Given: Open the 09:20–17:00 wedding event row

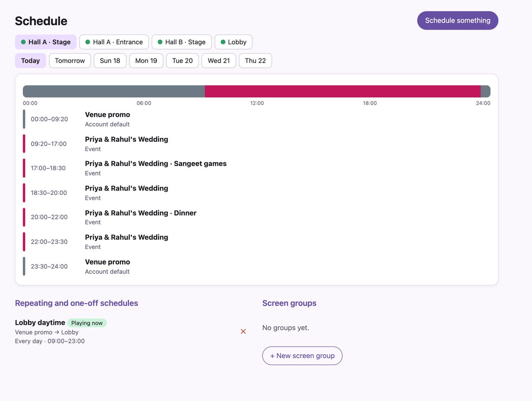Looking at the screenshot, I should click(257, 144).
